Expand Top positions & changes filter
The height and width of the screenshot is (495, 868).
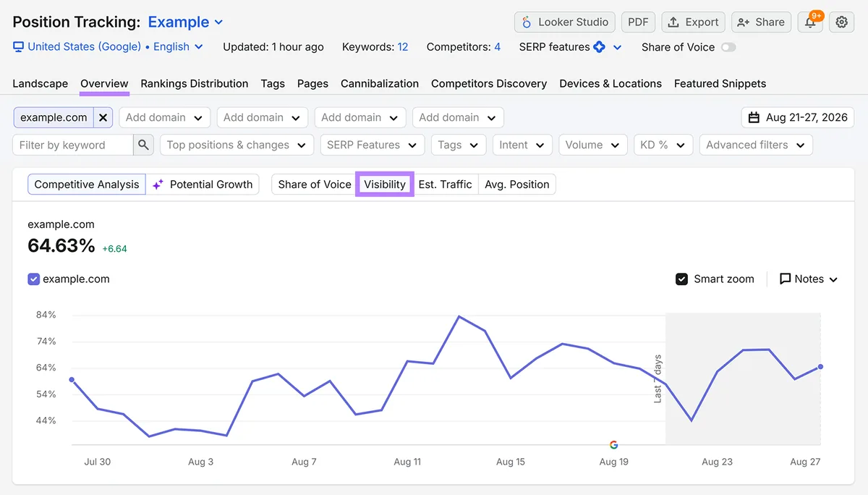(237, 145)
